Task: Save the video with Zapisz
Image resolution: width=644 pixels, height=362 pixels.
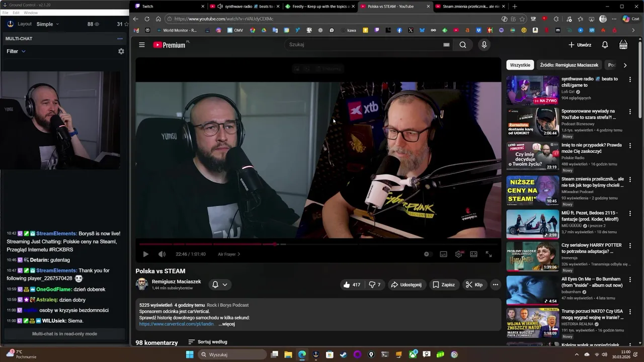Action: click(x=444, y=285)
